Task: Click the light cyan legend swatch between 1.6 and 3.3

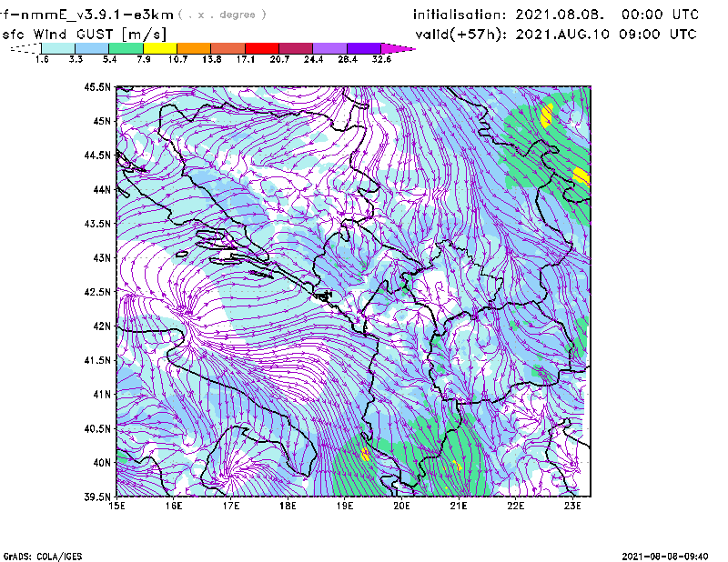Action: 58,48
